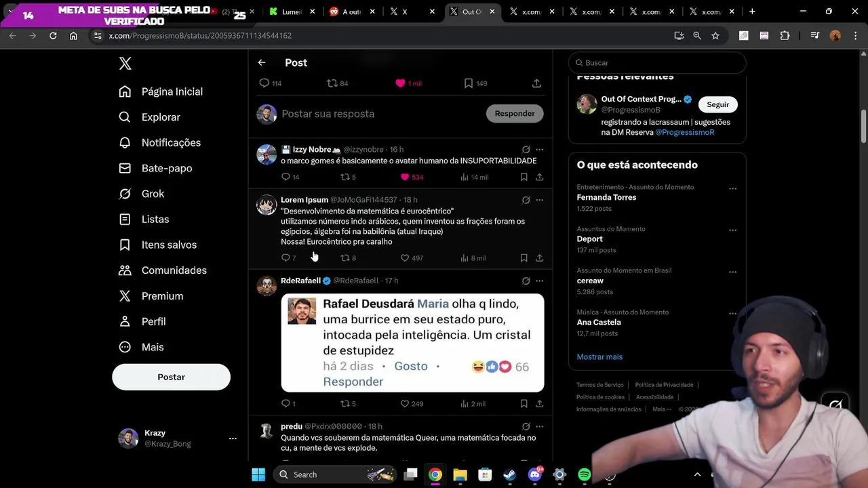This screenshot has height=488, width=868.
Task: Open Bate-papo messages
Action: click(x=155, y=168)
